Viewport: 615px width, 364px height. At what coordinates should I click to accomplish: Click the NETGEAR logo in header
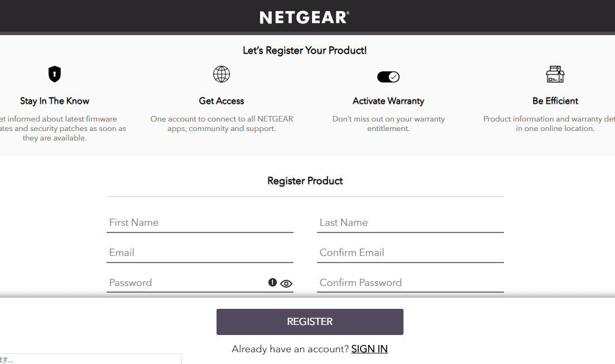(x=304, y=17)
